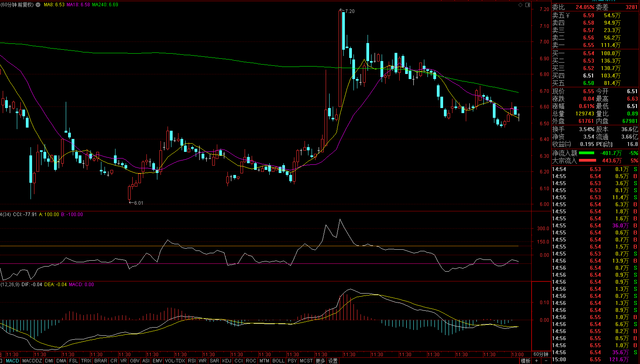640x364 pixels.
Task: Click the 换手 3.54% turnover value
Action: click(587, 129)
